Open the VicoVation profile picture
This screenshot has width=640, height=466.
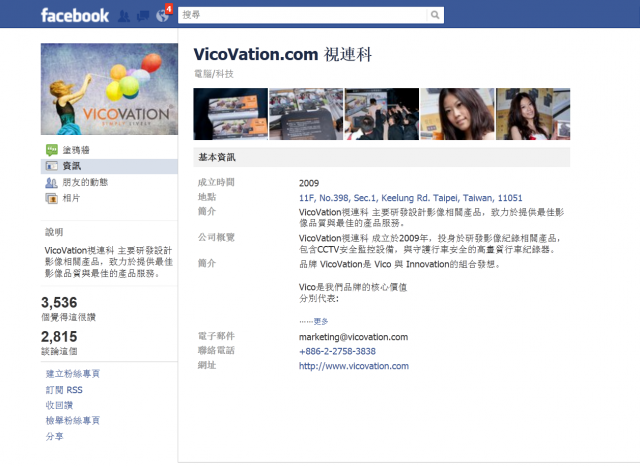pyautogui.click(x=109, y=89)
